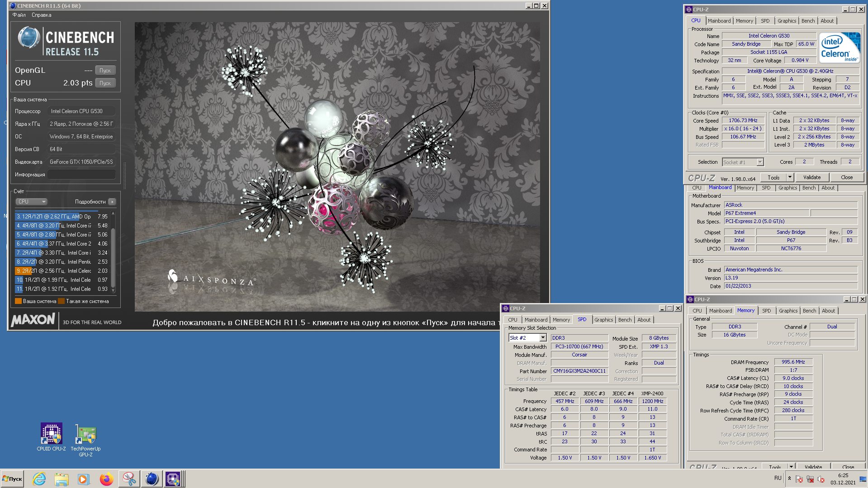Screen dimensions: 868x488
Task: Click the orange Ваша система legend swatch
Action: point(18,301)
